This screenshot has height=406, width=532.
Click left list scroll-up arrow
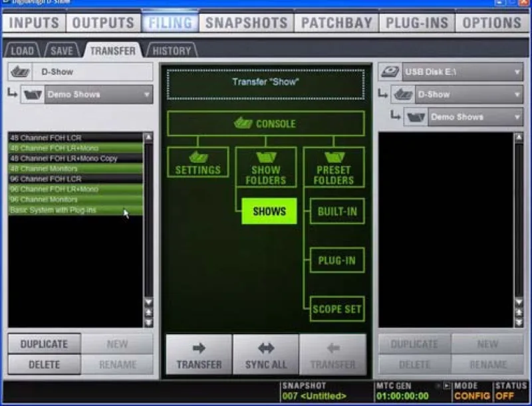pos(148,137)
